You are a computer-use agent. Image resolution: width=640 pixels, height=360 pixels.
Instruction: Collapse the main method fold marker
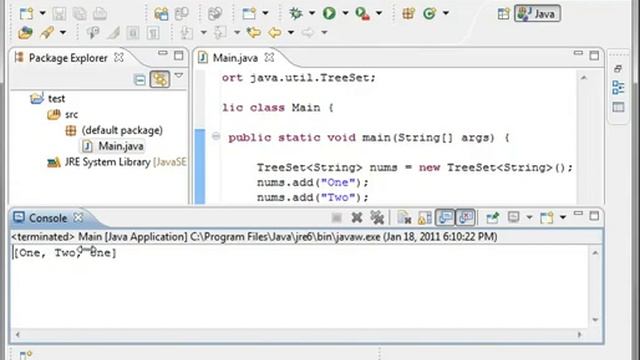[216, 136]
